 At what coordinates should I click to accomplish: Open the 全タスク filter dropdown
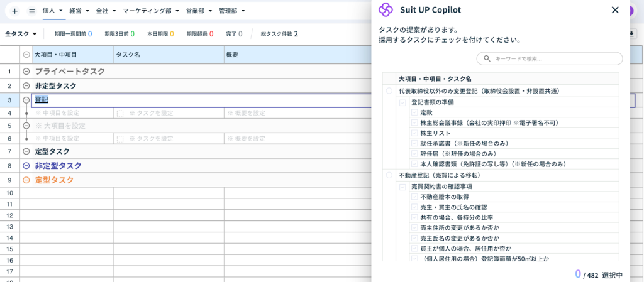21,34
